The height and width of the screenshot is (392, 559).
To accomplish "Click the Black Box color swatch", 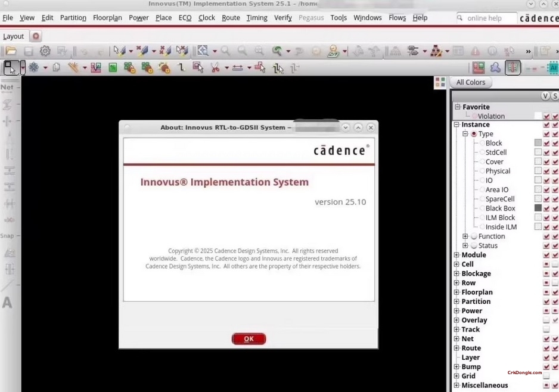I will click(539, 208).
